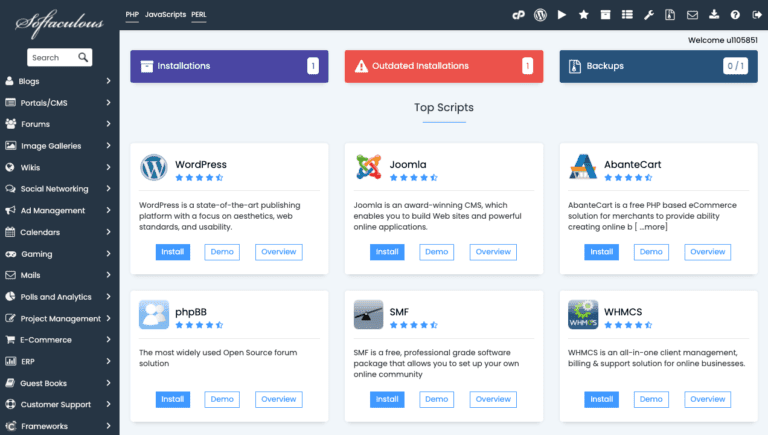Install WordPress
768x435 pixels.
coord(173,252)
